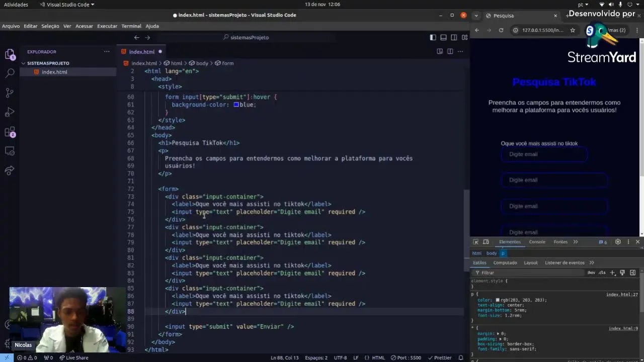Open Remote Explorer icon in activity bar
This screenshot has width=644, height=362.
10,151
